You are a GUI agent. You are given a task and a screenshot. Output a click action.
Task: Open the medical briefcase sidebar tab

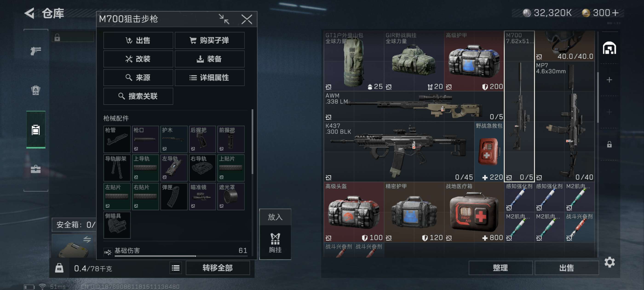click(x=35, y=169)
